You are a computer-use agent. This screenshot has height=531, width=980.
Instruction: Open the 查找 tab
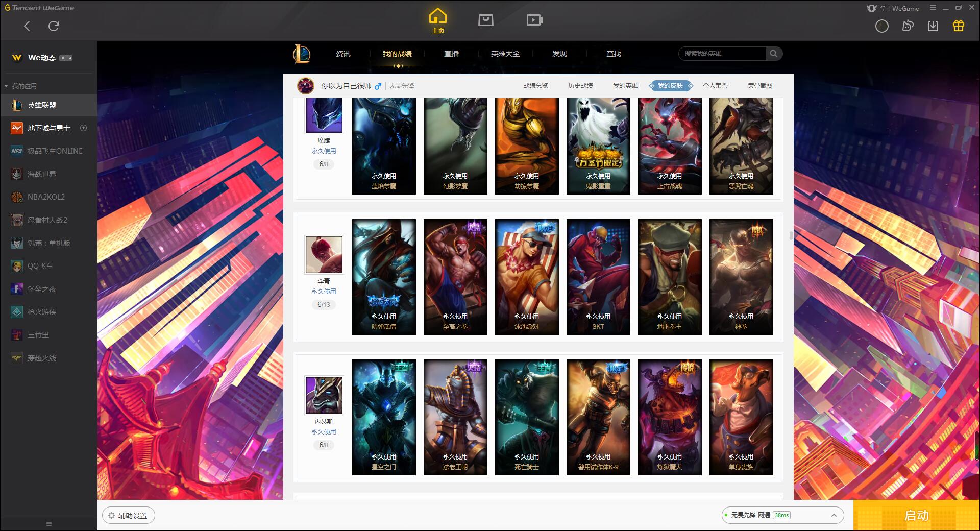(614, 54)
